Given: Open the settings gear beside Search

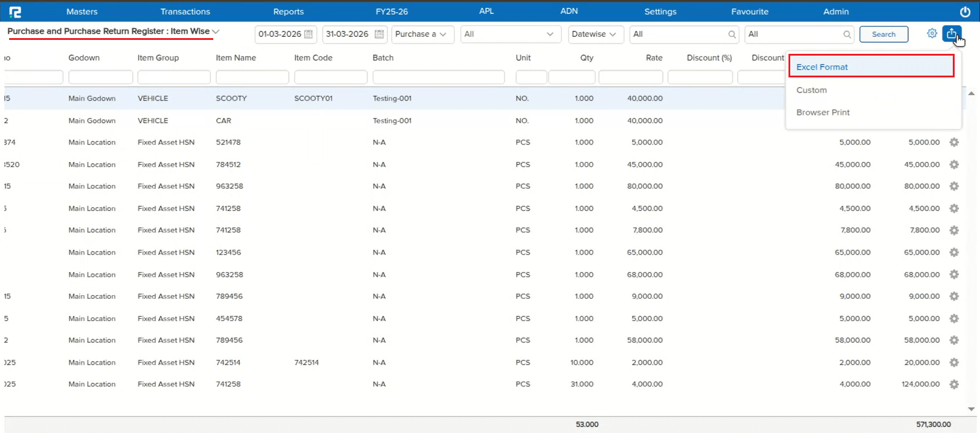Looking at the screenshot, I should click(x=932, y=34).
